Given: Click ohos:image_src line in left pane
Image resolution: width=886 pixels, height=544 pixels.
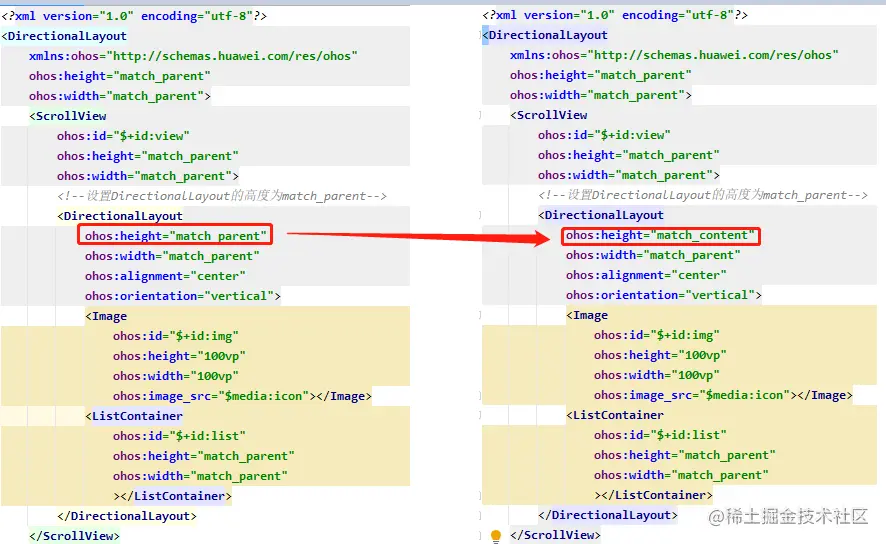Looking at the screenshot, I should (x=242, y=396).
